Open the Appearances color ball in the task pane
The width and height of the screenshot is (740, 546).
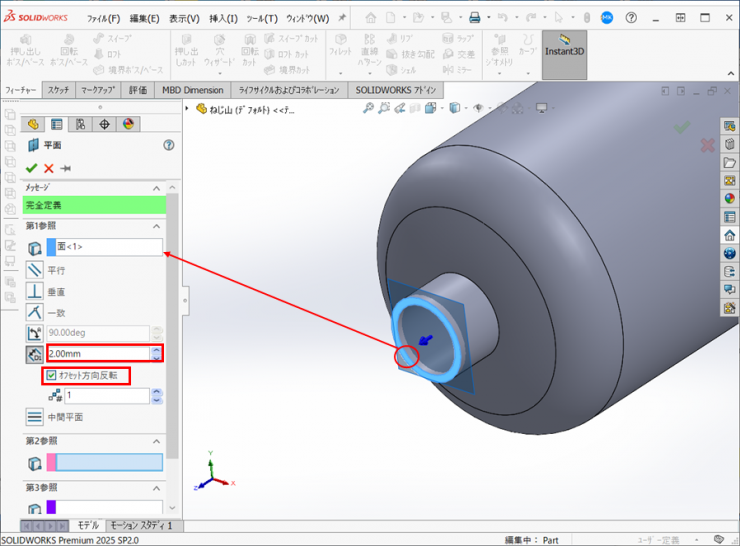coord(729,198)
